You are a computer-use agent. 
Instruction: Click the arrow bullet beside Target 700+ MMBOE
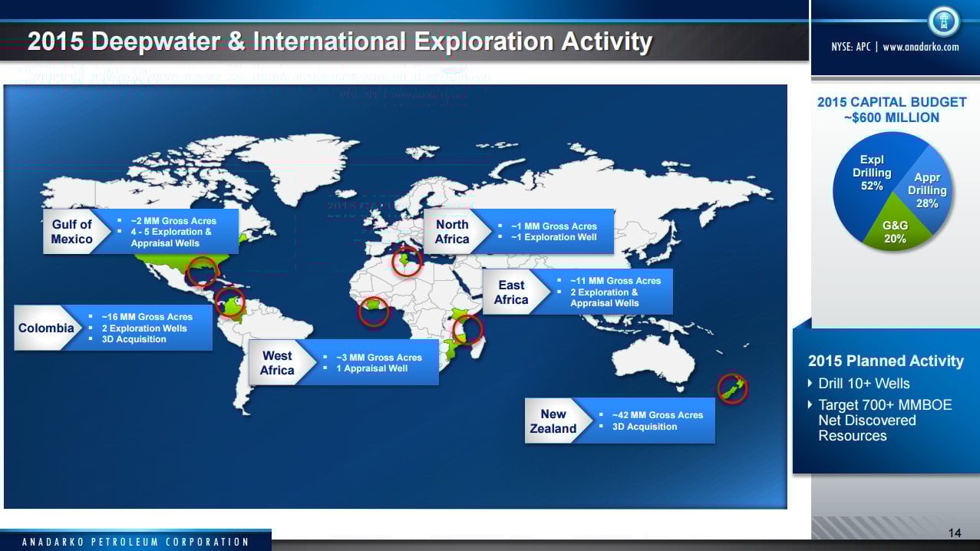coord(812,405)
